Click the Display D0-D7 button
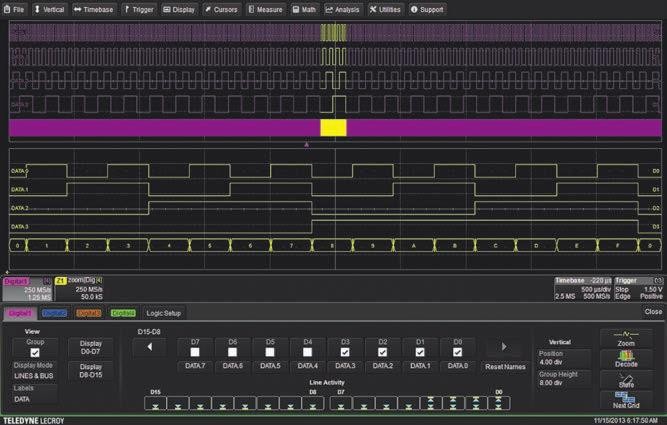This screenshot has width=667, height=425. point(91,347)
